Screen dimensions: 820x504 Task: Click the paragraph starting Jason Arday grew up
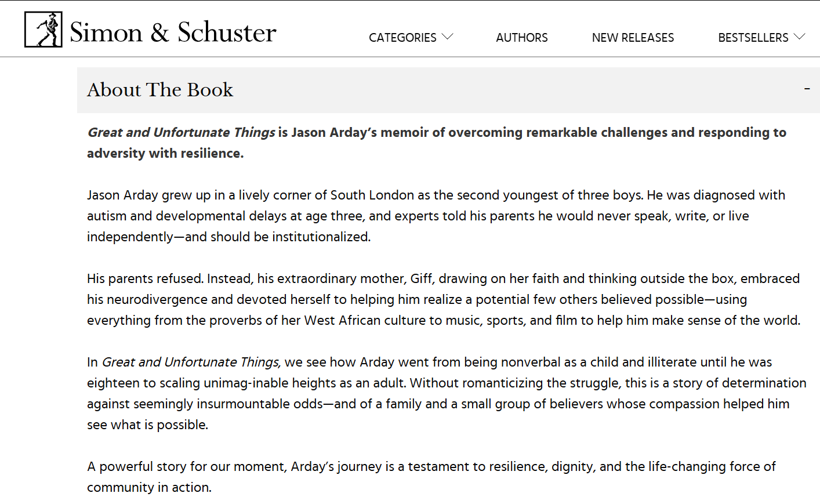tap(436, 216)
